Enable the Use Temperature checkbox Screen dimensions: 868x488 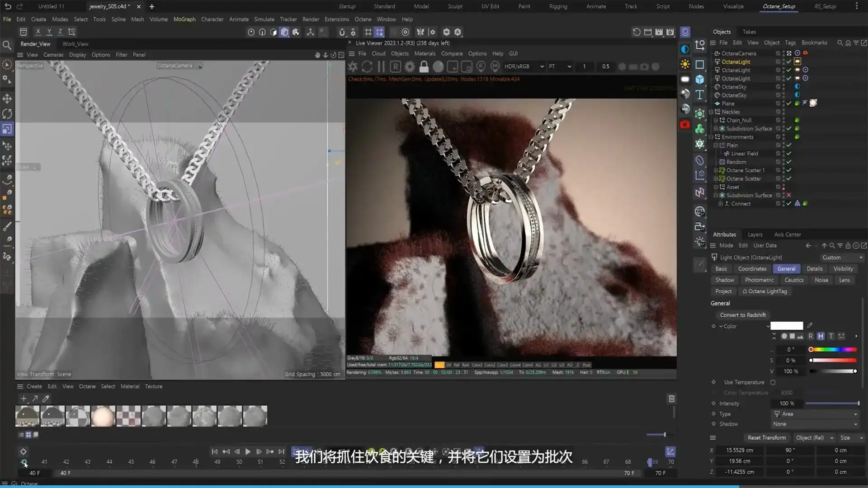[x=773, y=382]
